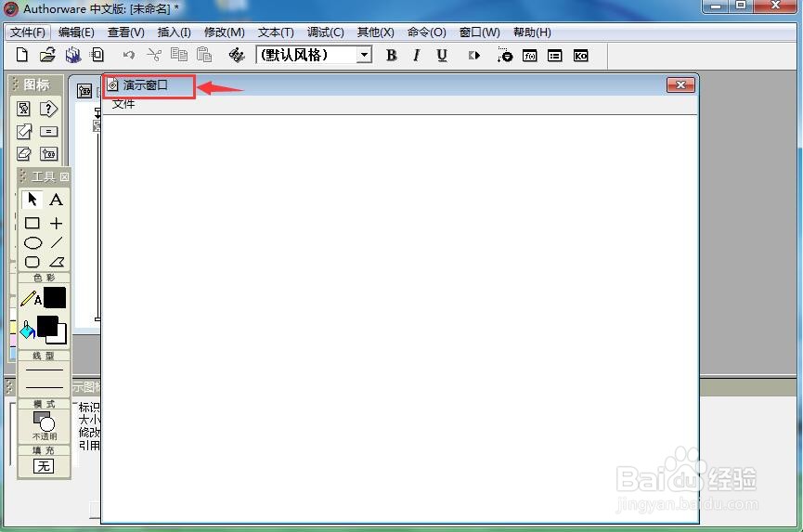This screenshot has height=532, width=803.
Task: Click the Cut scissors icon
Action: 153,55
